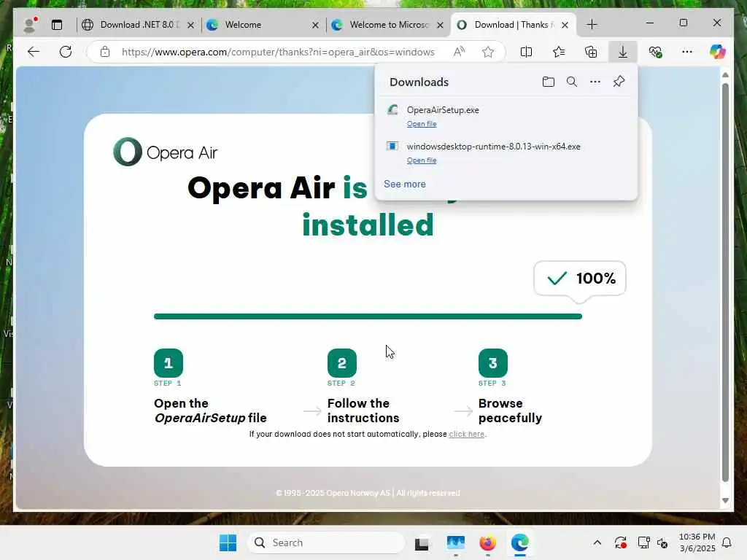
Task: Open Edge Settings and more menu
Action: tap(687, 52)
